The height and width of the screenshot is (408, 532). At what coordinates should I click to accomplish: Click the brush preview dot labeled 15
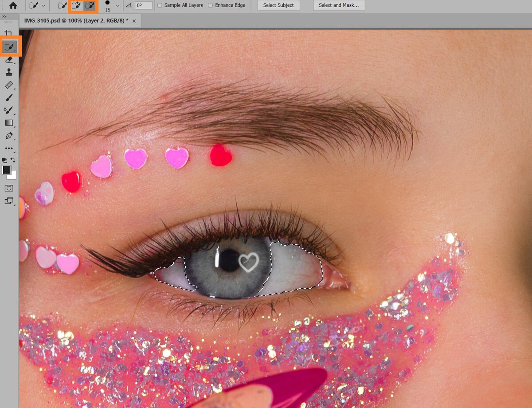[107, 3]
